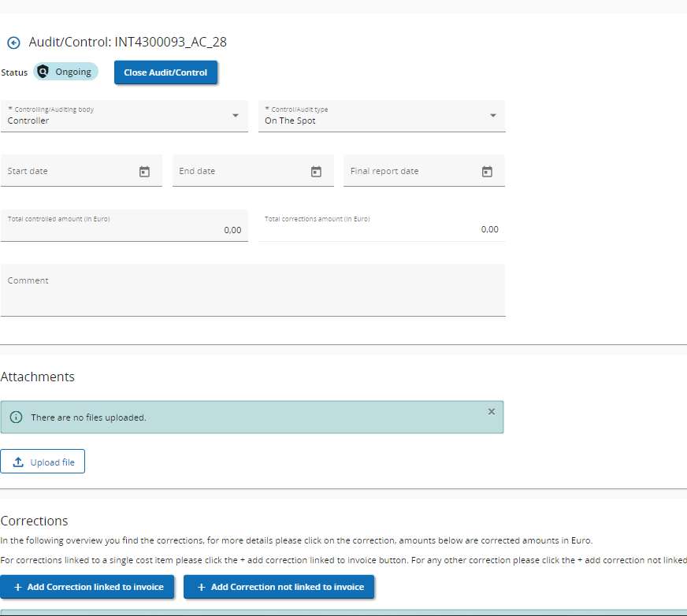
Task: Open the Final report date calendar picker
Action: tap(487, 171)
